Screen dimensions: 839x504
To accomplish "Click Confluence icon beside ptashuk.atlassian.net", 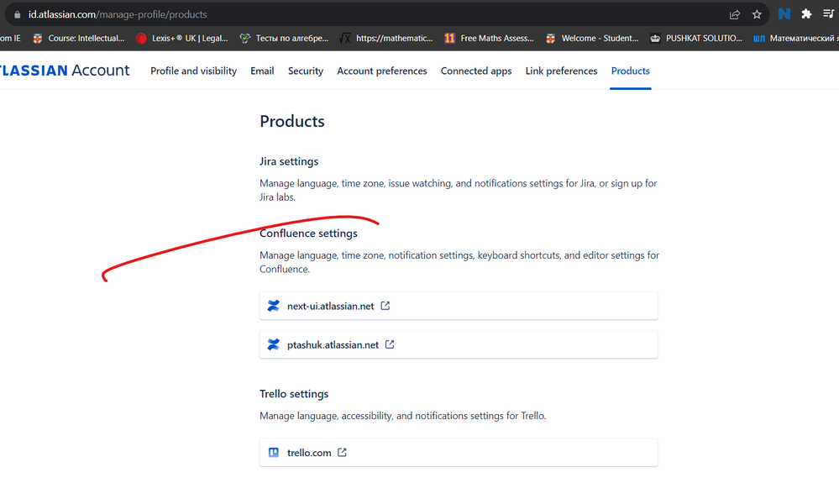I will (x=274, y=344).
